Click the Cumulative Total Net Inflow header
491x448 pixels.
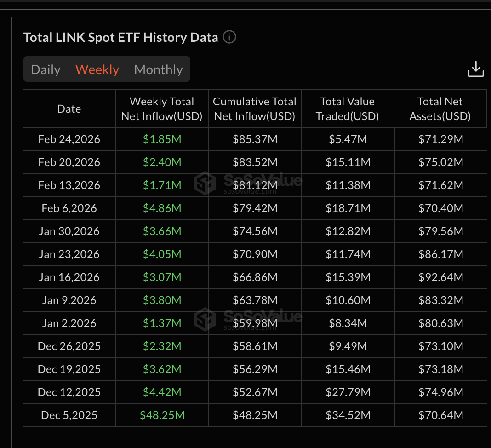(x=255, y=109)
